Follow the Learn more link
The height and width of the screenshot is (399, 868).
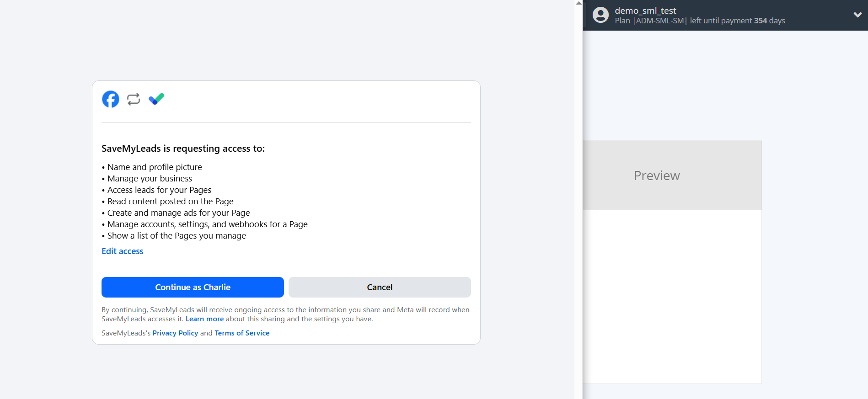[204, 319]
